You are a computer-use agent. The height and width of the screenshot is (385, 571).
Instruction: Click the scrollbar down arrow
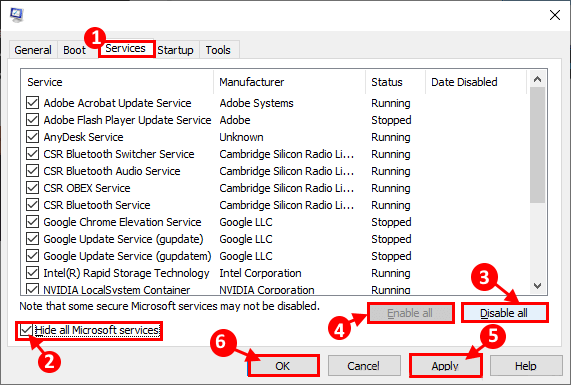click(537, 286)
